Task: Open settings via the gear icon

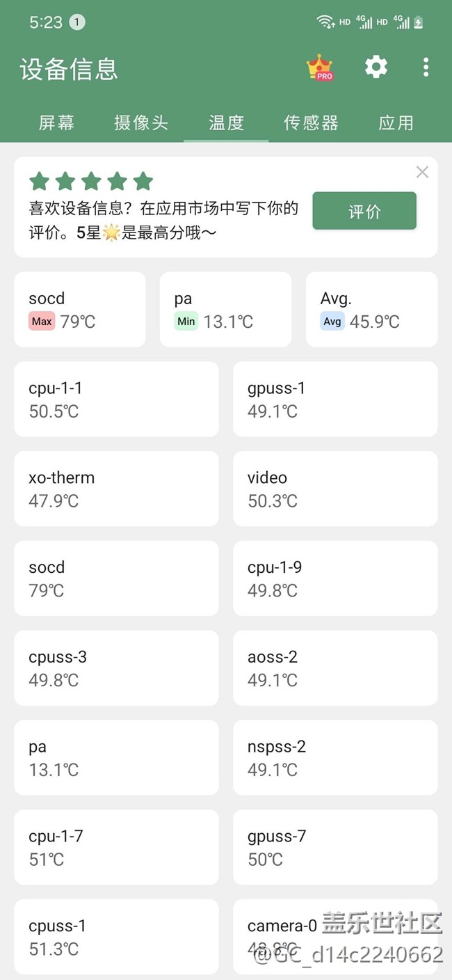Action: click(x=376, y=68)
